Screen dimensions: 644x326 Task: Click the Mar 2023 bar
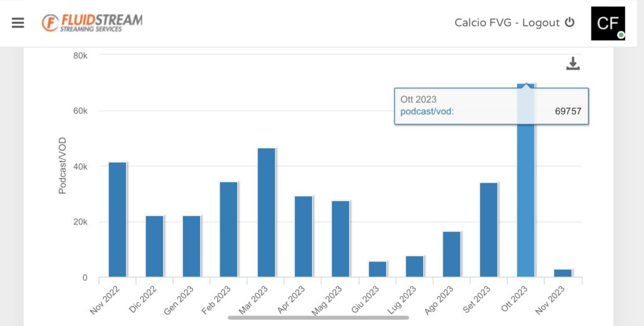[x=266, y=212]
